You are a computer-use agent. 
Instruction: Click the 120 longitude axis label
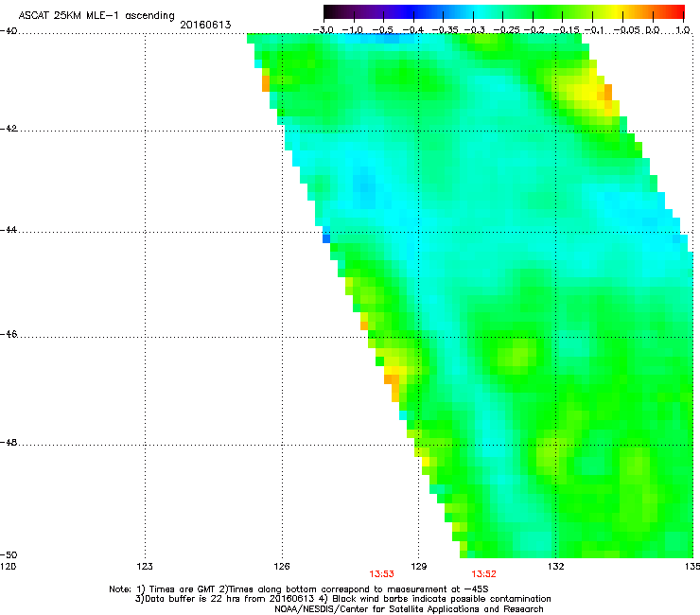pos(8,567)
